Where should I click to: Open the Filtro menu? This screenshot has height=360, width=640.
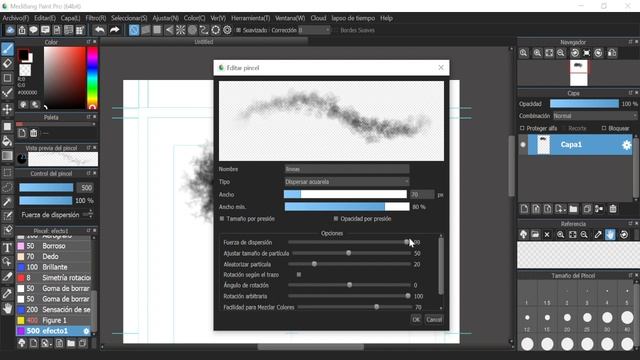coord(96,18)
